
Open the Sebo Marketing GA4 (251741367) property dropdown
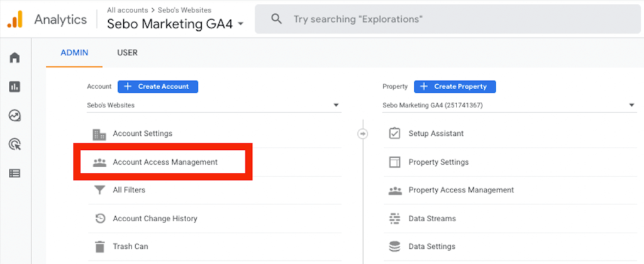pyautogui.click(x=509, y=105)
